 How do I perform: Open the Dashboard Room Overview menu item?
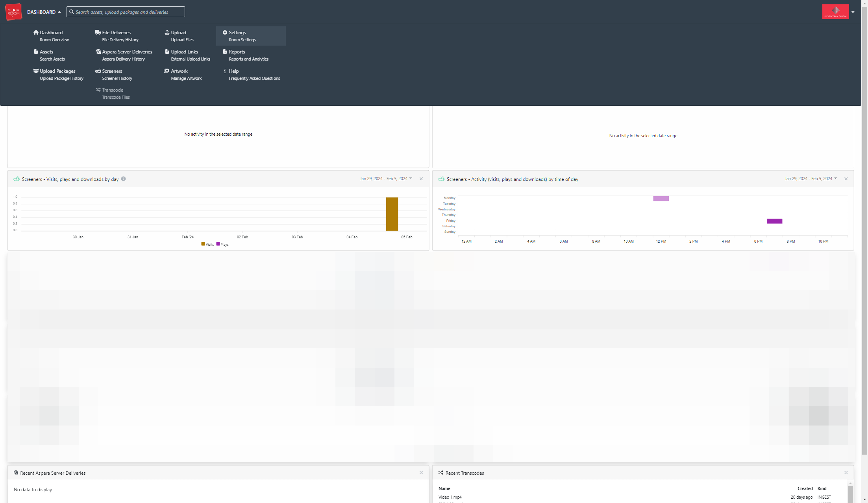51,36
